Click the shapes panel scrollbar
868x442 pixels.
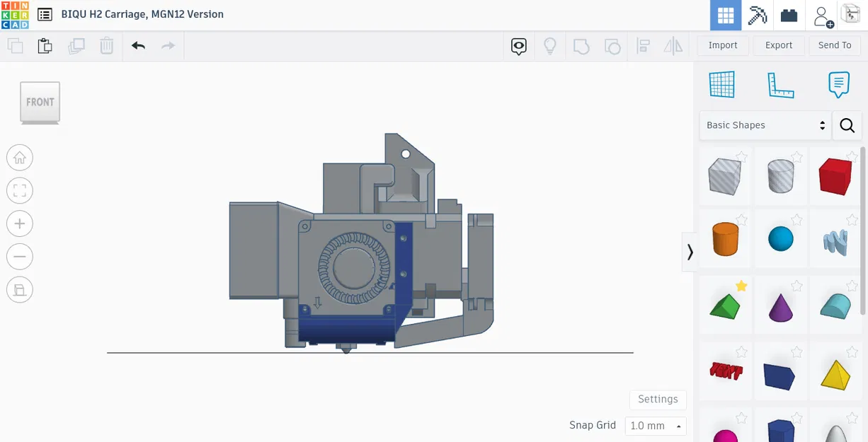pos(863,230)
